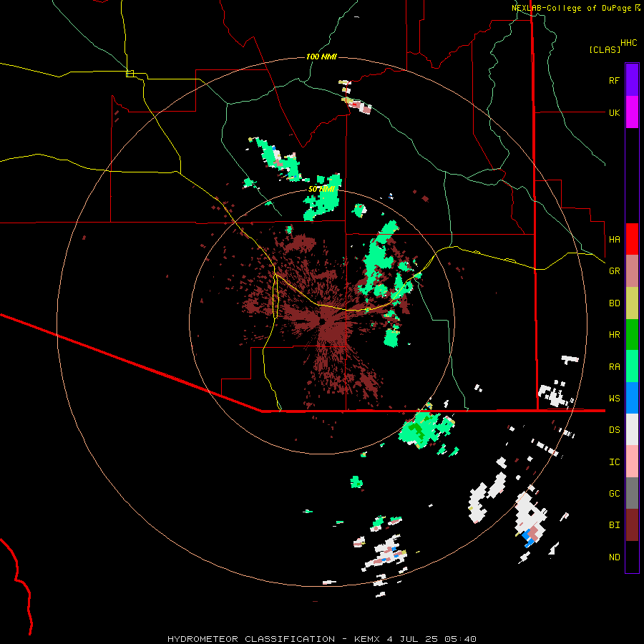Click the HR legend label

coord(614,335)
